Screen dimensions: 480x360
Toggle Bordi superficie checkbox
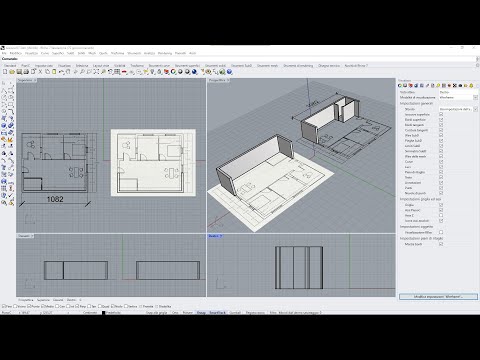(441, 119)
